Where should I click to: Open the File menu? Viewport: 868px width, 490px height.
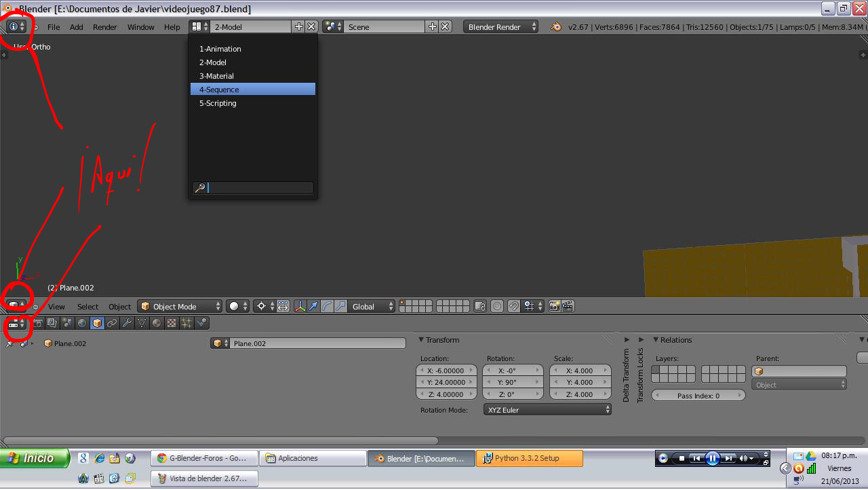(54, 27)
